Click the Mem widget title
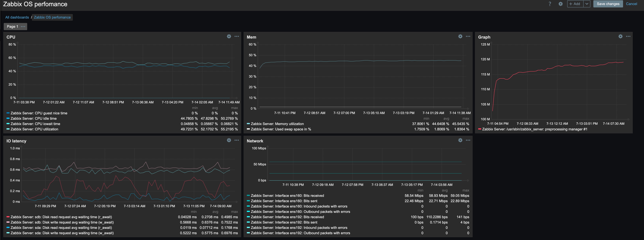644x240 pixels. (x=251, y=37)
